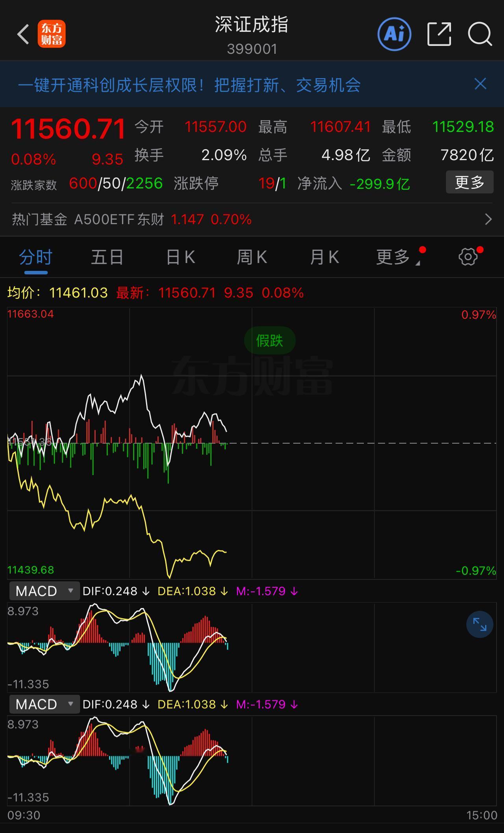504x833 pixels.
Task: Expand the 更多 chart period dropdown
Action: (398, 257)
